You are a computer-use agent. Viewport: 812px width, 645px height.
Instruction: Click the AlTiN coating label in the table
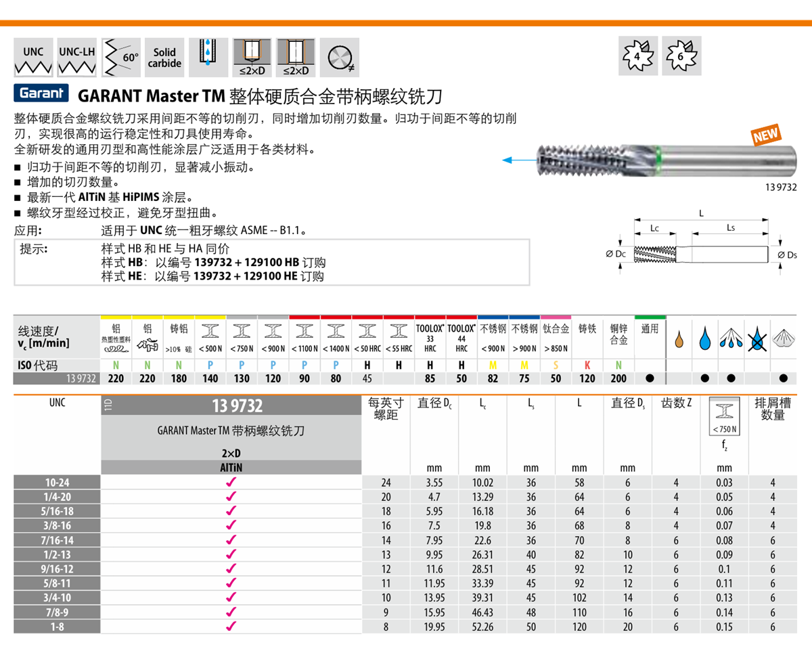(231, 468)
